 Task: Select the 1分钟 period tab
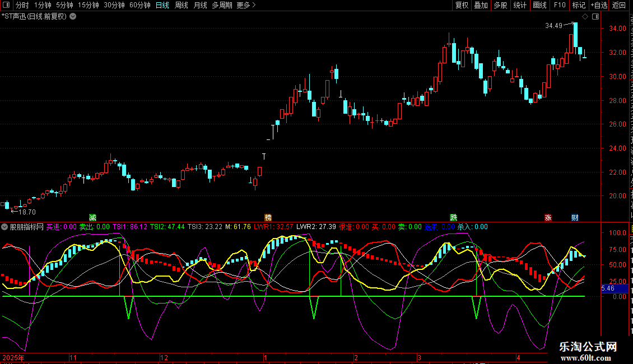pyautogui.click(x=43, y=5)
